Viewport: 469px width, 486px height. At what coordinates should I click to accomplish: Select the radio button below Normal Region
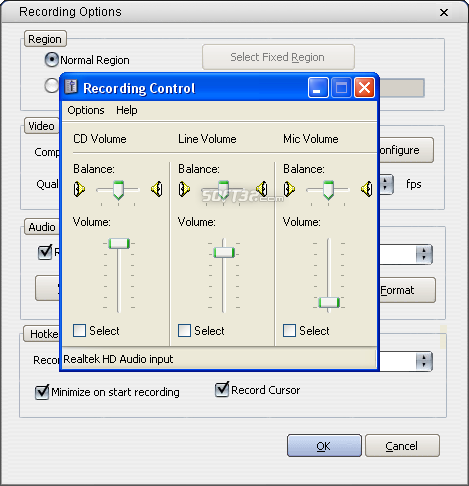[x=51, y=86]
